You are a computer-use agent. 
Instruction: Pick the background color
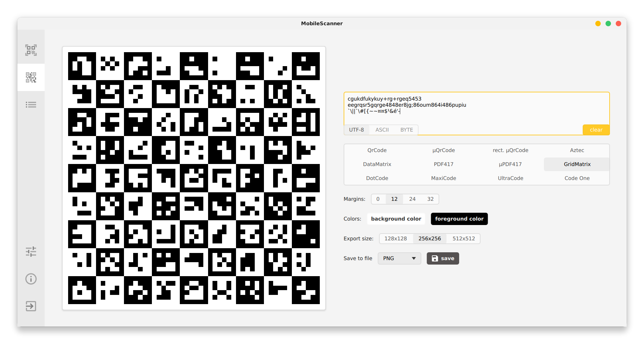point(396,219)
